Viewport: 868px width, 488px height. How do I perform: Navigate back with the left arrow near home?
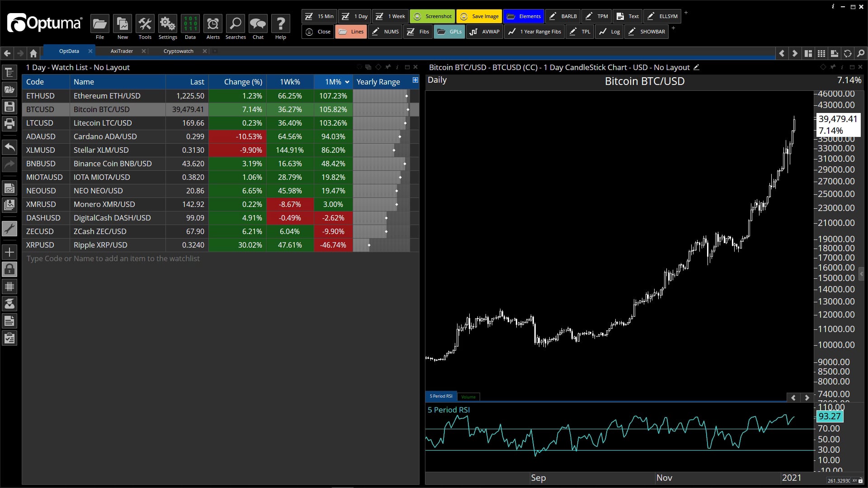(7, 53)
